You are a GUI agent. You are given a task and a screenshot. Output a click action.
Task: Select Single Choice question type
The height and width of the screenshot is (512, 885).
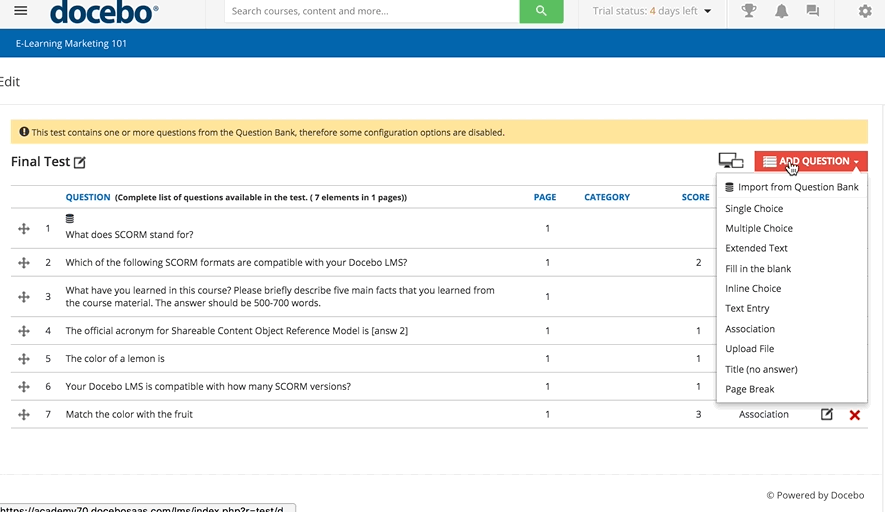754,208
